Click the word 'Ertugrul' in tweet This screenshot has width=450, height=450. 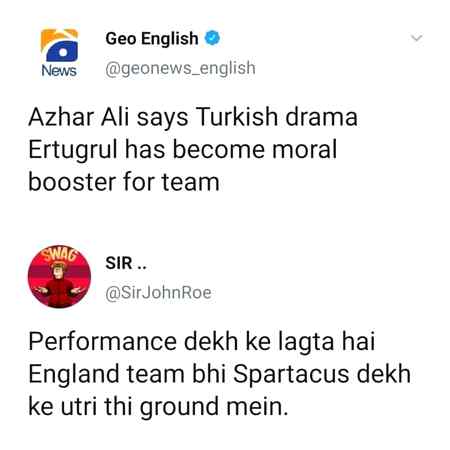(73, 150)
